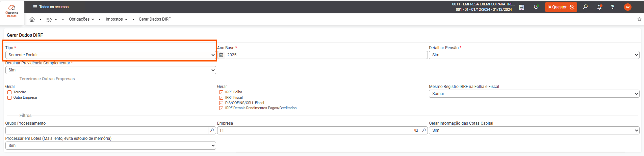Open the Tipo dropdown
The width and height of the screenshot is (644, 156).
click(x=110, y=55)
